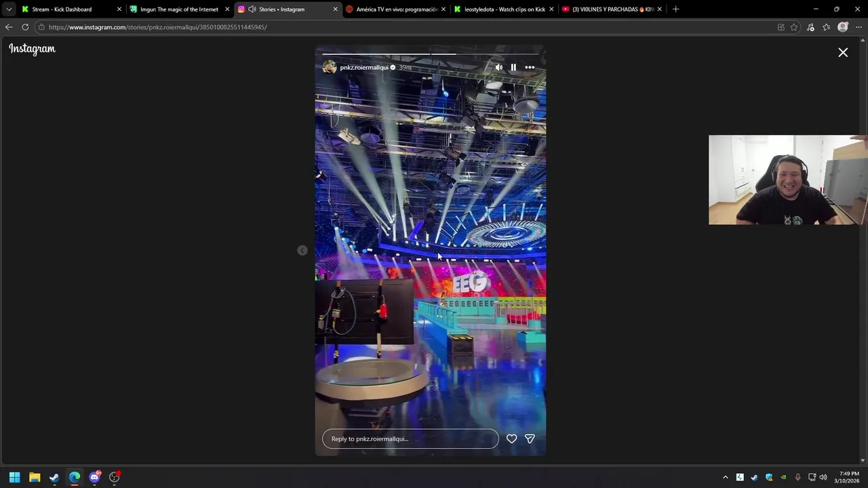Go back in the browser
The image size is (868, 488).
point(9,27)
